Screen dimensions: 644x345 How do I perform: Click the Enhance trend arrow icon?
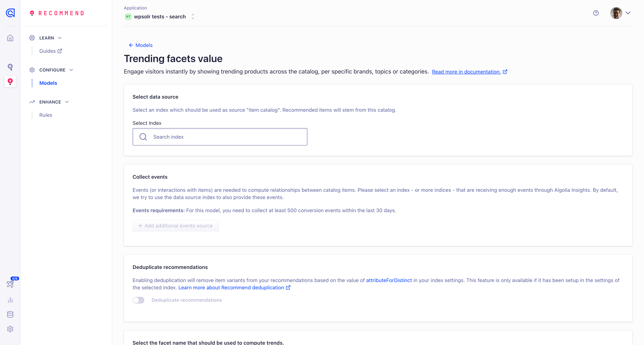click(x=32, y=102)
